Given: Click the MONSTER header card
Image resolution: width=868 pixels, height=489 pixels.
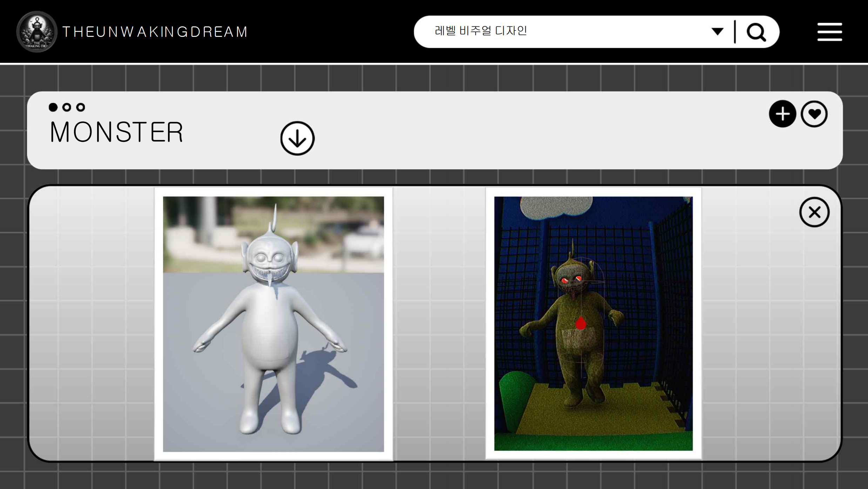Looking at the screenshot, I should (x=526, y=140).
